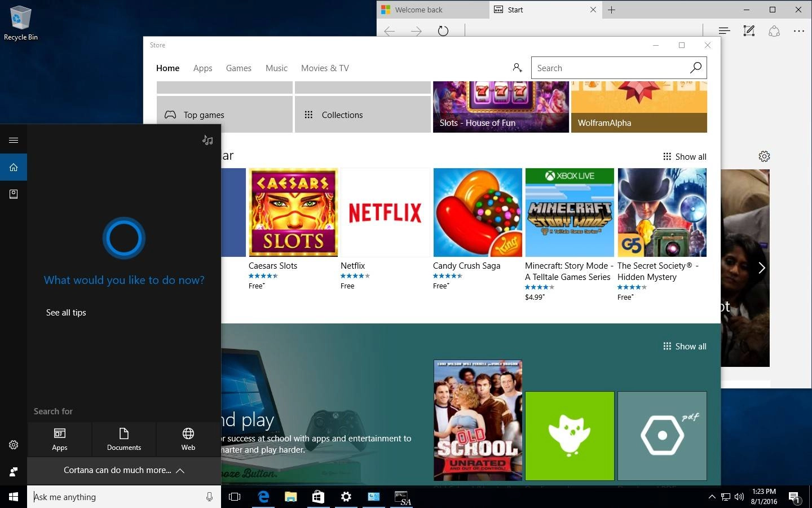812x508 pixels.
Task: Click the Cortana feedback icon
Action: pos(14,472)
